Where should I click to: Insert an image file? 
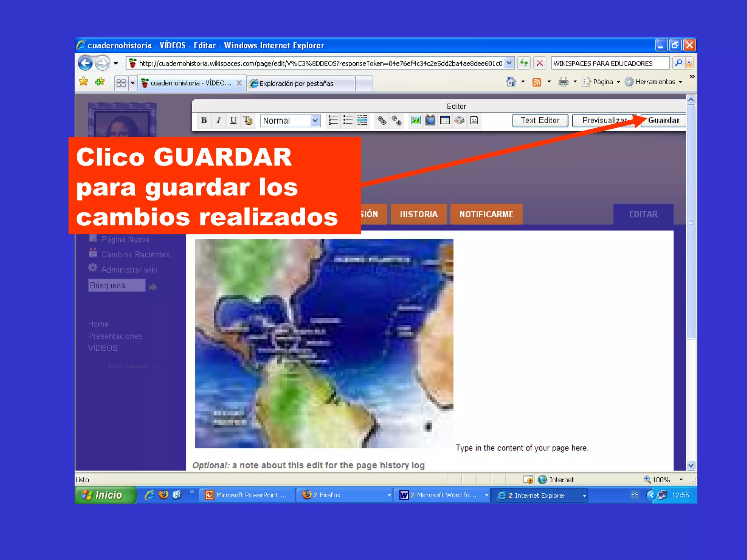tap(415, 120)
